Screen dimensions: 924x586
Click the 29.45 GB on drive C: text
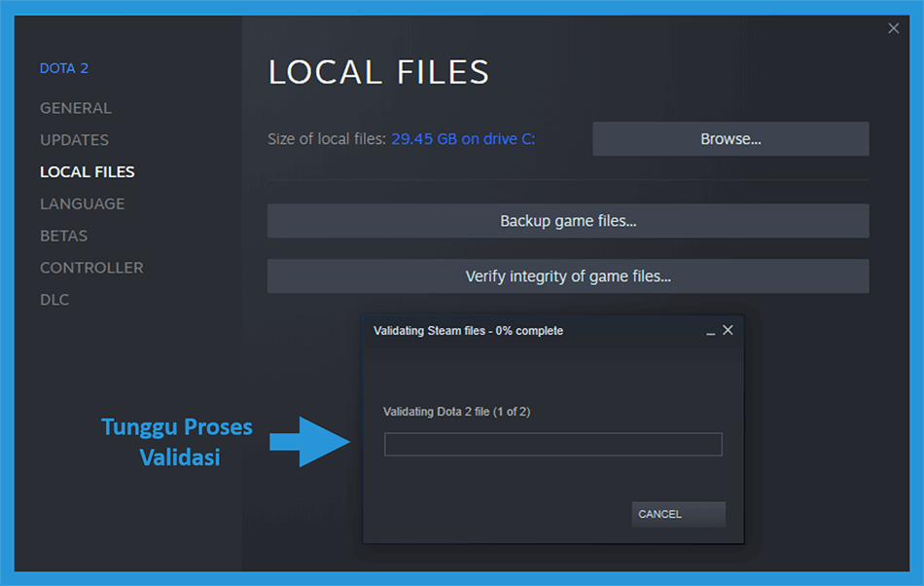coord(463,139)
